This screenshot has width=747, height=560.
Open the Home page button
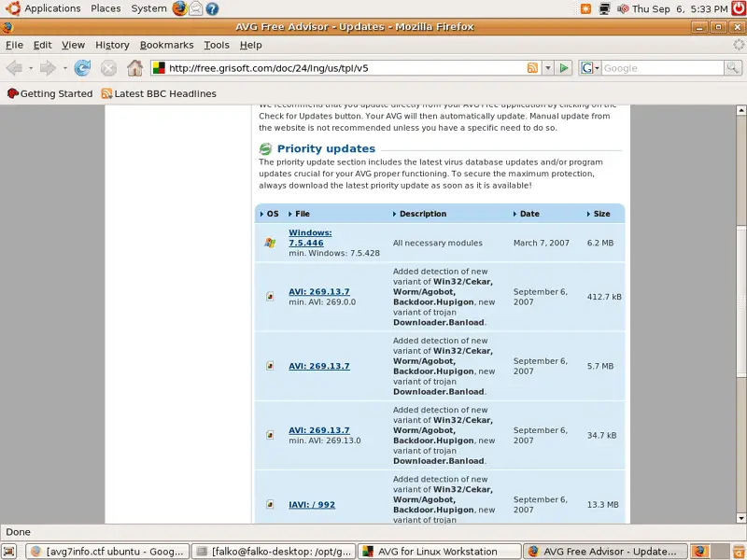click(x=134, y=68)
